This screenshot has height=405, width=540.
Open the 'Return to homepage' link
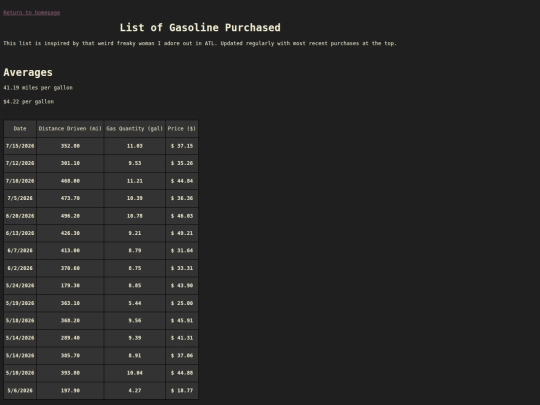click(32, 13)
